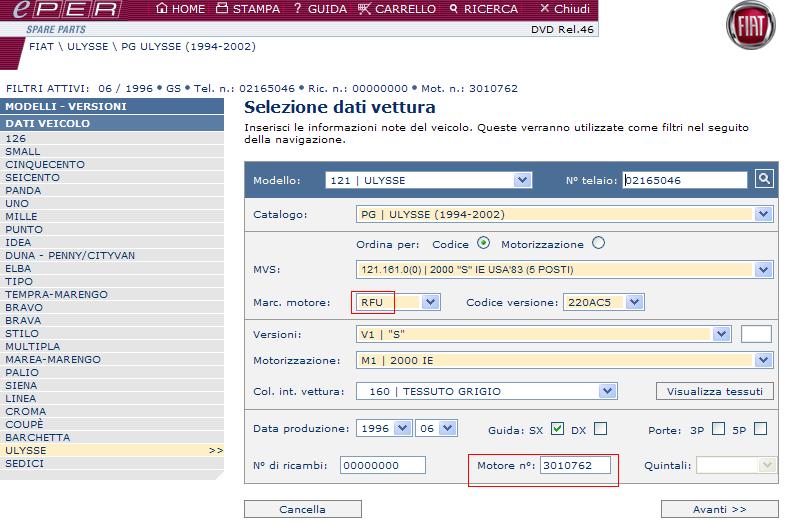This screenshot has width=791, height=524.
Task: Click the Motore n° input field
Action: 575,465
